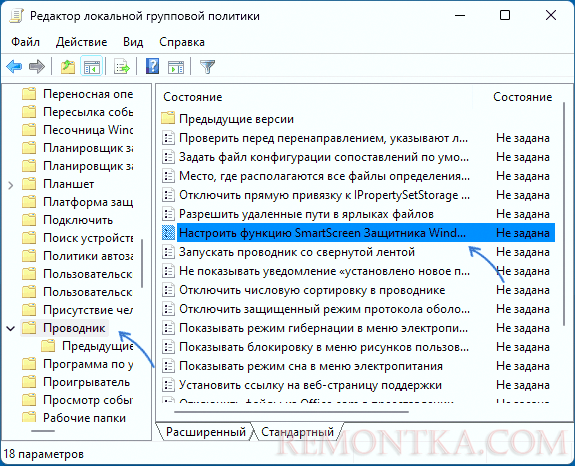This screenshot has height=466, width=575.
Task: Collapse the Проводник tree node
Action: point(11,329)
